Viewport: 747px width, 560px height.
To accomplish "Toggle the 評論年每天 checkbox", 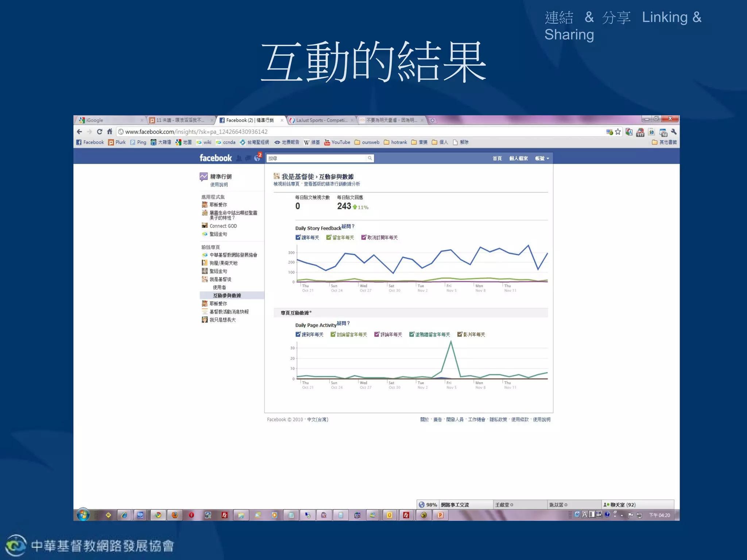I will coord(377,334).
